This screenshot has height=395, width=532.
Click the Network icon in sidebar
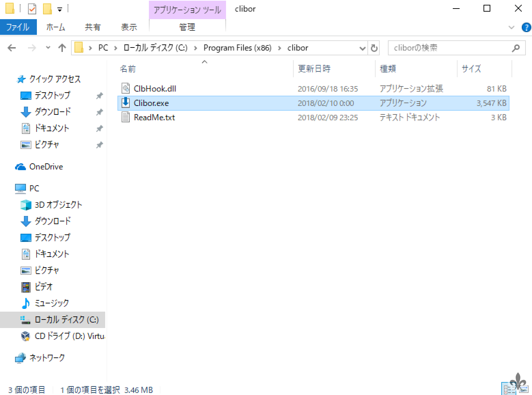[20, 358]
